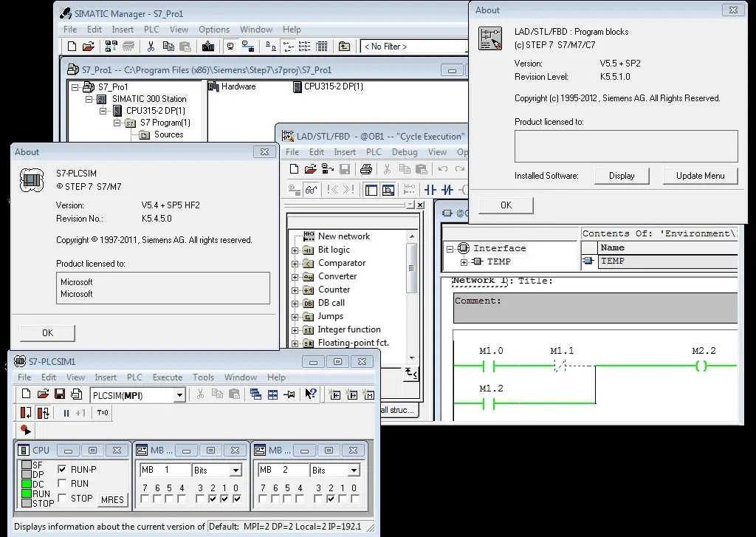Switch to Details view icon in SIMATIC Manager
The height and width of the screenshot is (537, 756).
[x=322, y=47]
